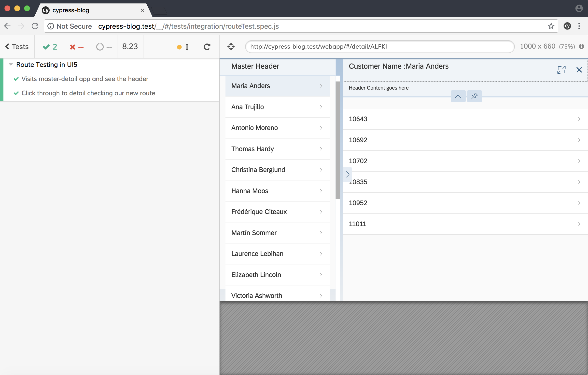
Task: Click the master list scrollbar
Action: coord(338,140)
